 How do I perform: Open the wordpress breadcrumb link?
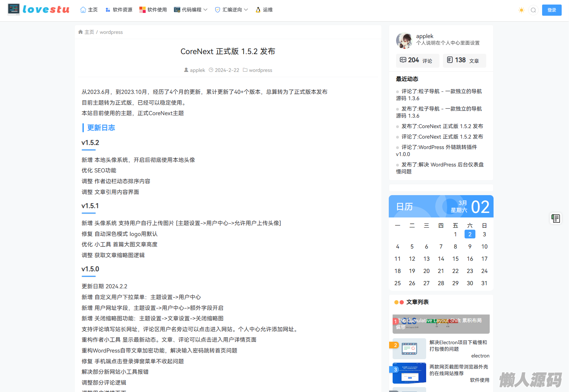click(x=111, y=32)
